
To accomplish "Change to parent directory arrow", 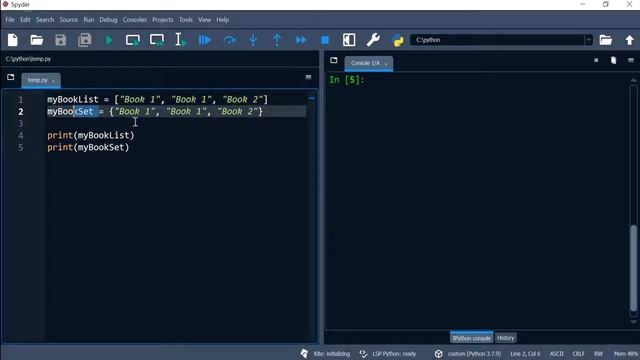I will pyautogui.click(x=629, y=40).
